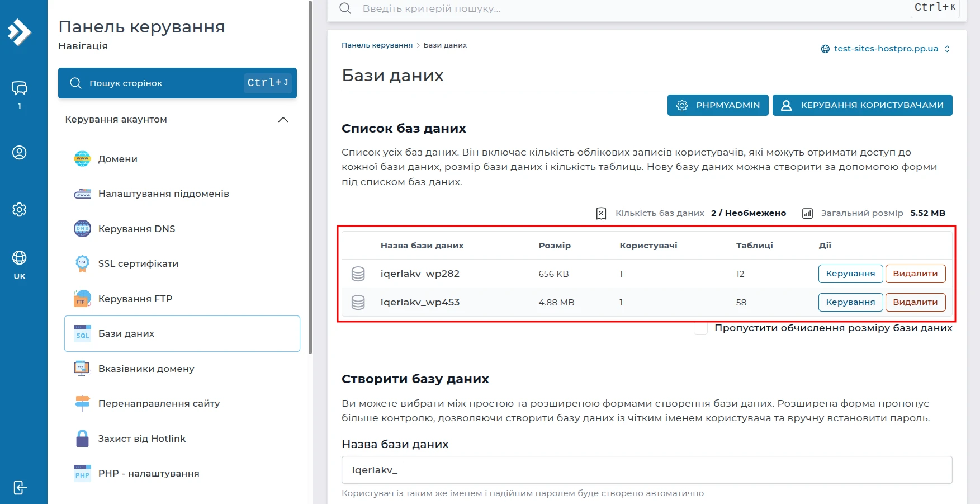
Task: Click the Ctrl+J shortcut badge
Action: click(x=268, y=83)
